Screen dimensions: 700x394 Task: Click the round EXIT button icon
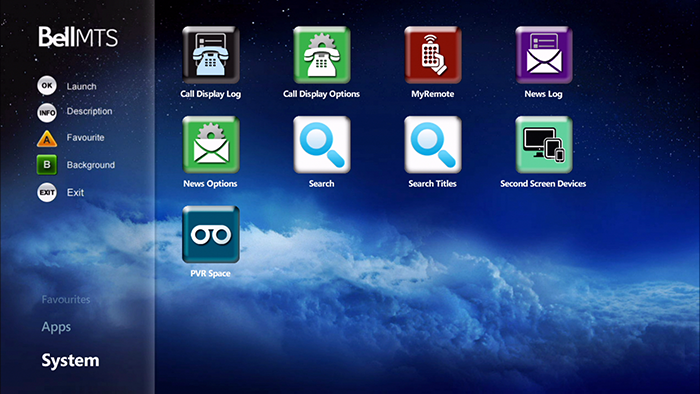(47, 192)
